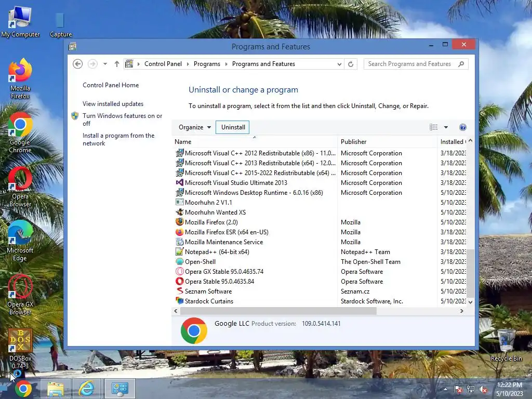Click Control Panel taskbar button

tap(119, 389)
